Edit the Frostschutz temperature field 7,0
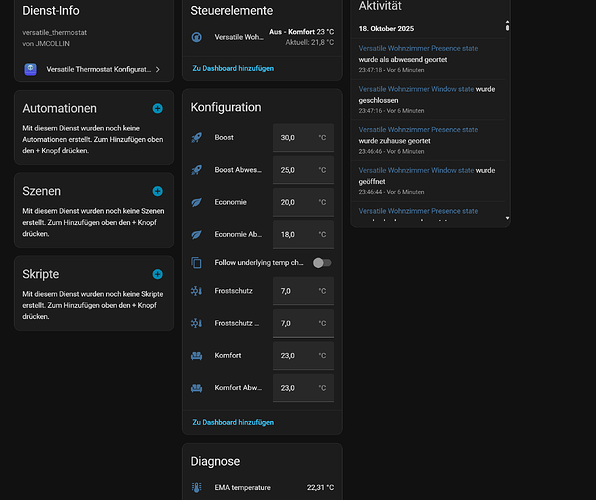 pyautogui.click(x=303, y=291)
